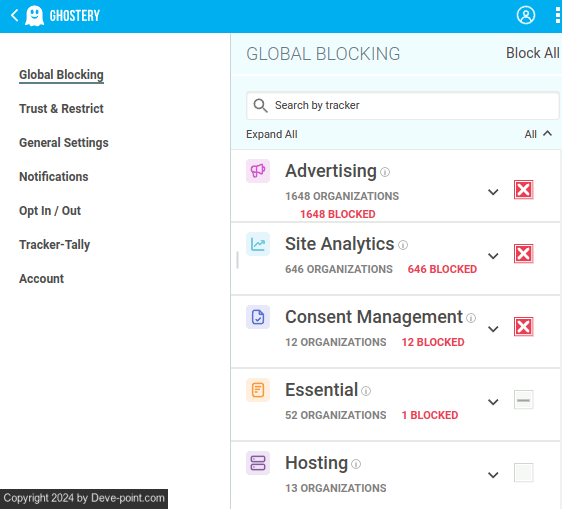Click the Hosting server icon
Screen dimensions: 562x509
pos(258,463)
